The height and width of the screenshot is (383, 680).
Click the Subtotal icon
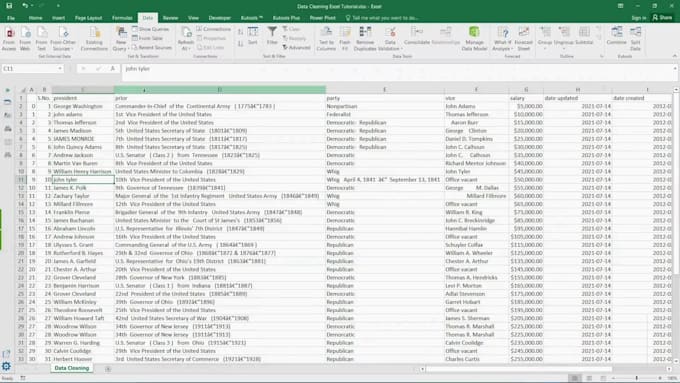pyautogui.click(x=584, y=36)
